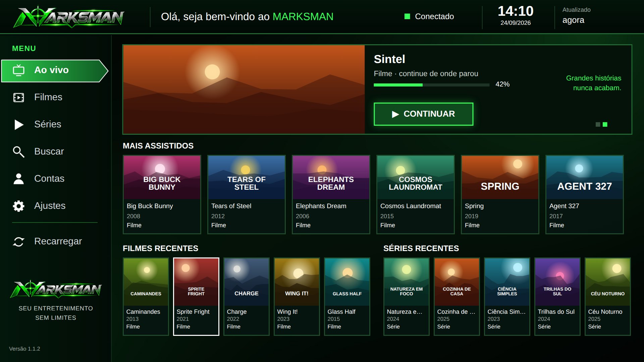Open the Agent 327 poster
This screenshot has height=362, width=644.
click(585, 177)
